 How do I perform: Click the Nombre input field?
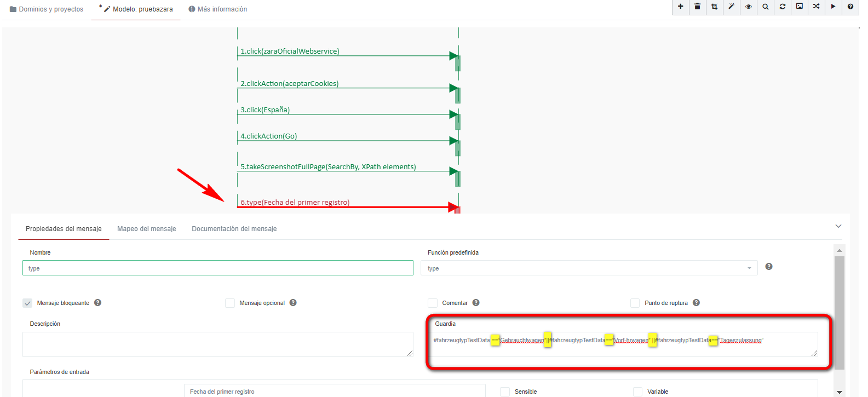pos(217,268)
